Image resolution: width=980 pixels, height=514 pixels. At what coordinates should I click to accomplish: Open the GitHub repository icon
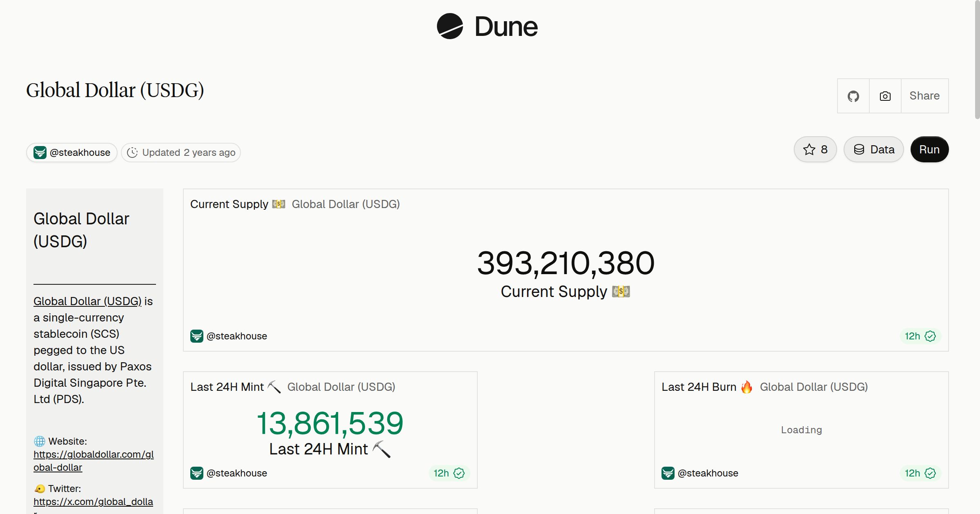[853, 96]
